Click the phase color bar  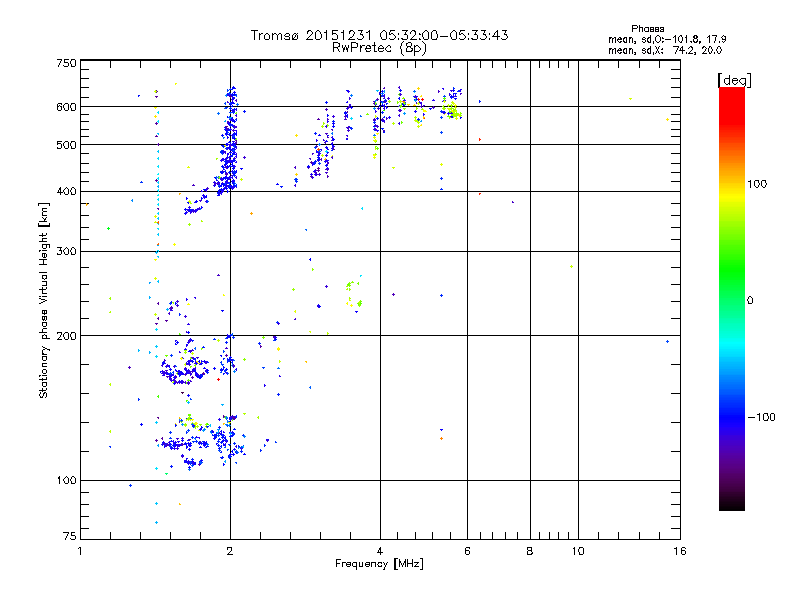732,298
